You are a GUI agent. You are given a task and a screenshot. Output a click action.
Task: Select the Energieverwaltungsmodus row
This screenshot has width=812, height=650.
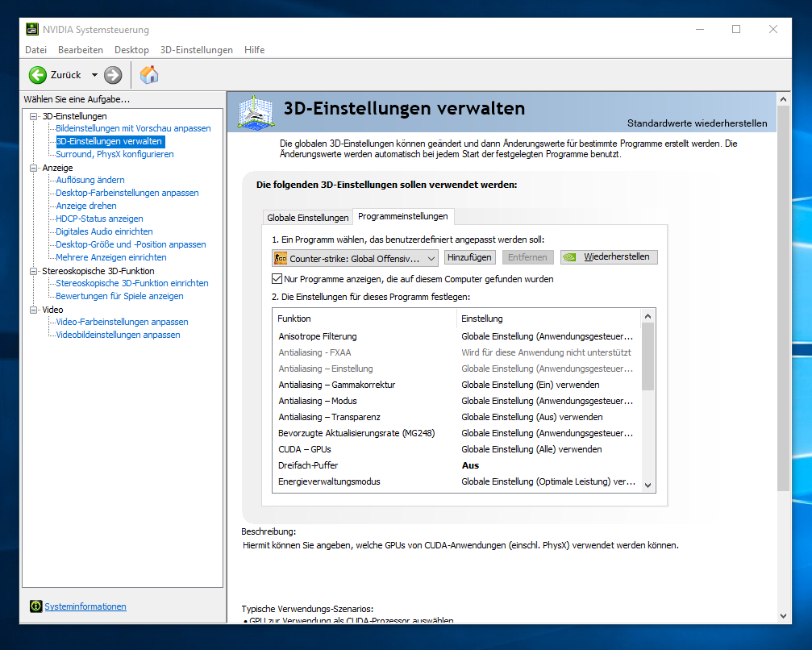click(x=456, y=481)
